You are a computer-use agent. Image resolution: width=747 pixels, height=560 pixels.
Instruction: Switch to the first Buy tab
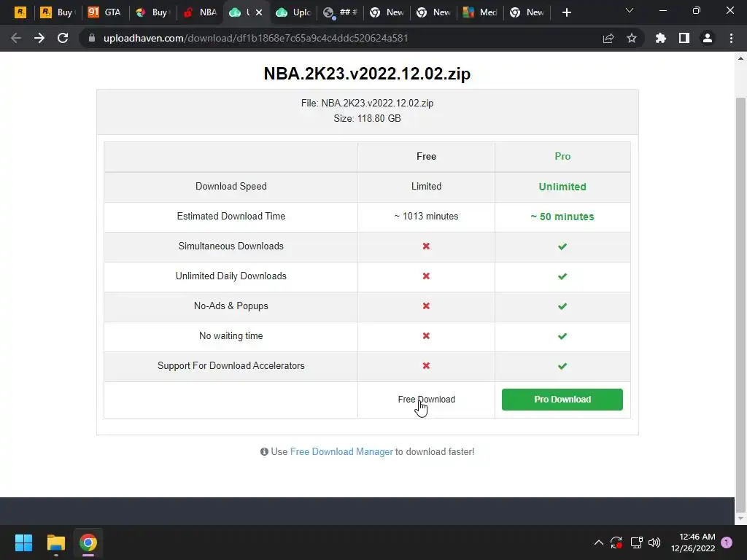point(58,12)
